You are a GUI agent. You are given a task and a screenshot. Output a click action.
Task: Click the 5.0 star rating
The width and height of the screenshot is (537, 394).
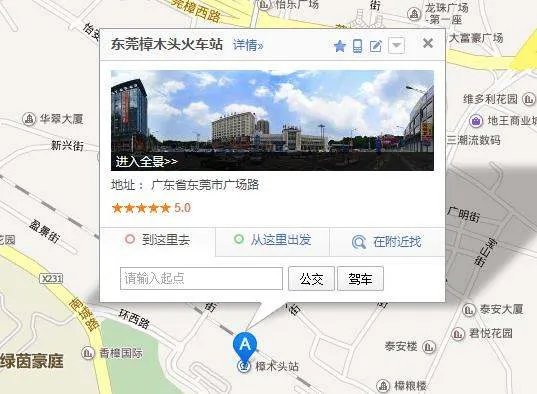[x=151, y=208]
